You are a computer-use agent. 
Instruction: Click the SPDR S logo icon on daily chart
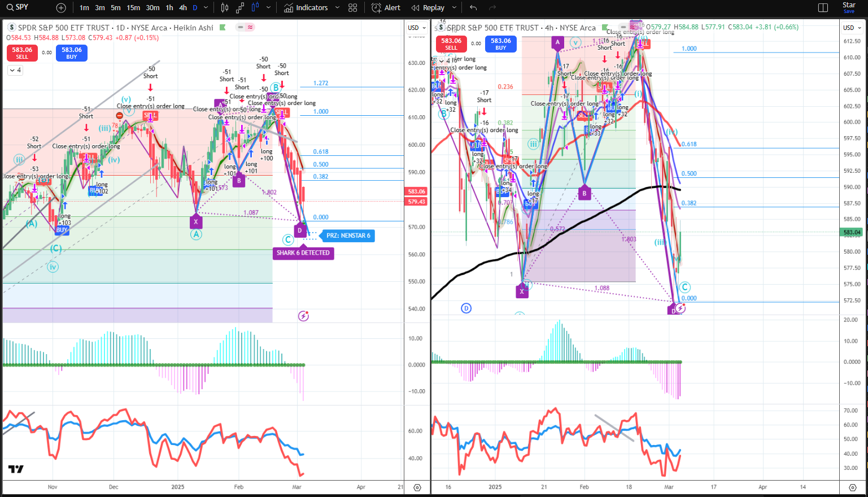point(12,28)
